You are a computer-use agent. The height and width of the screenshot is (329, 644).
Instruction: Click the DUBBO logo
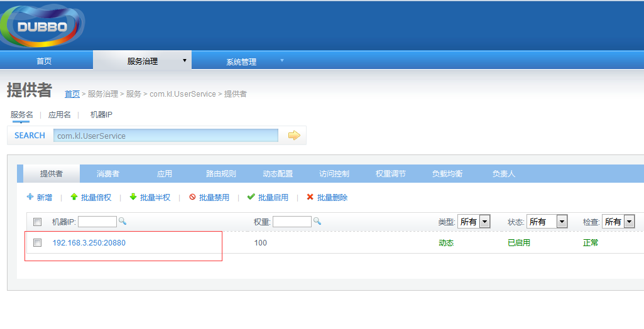point(42,26)
